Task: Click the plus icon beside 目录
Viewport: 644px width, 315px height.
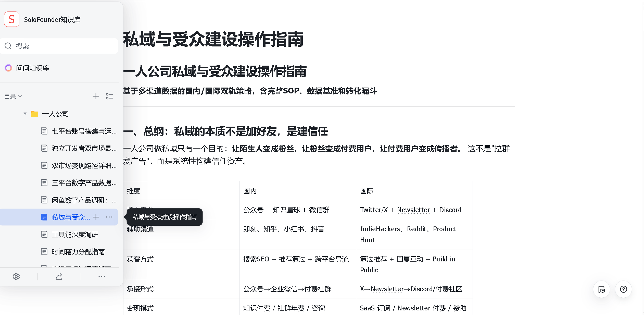Action: point(96,96)
